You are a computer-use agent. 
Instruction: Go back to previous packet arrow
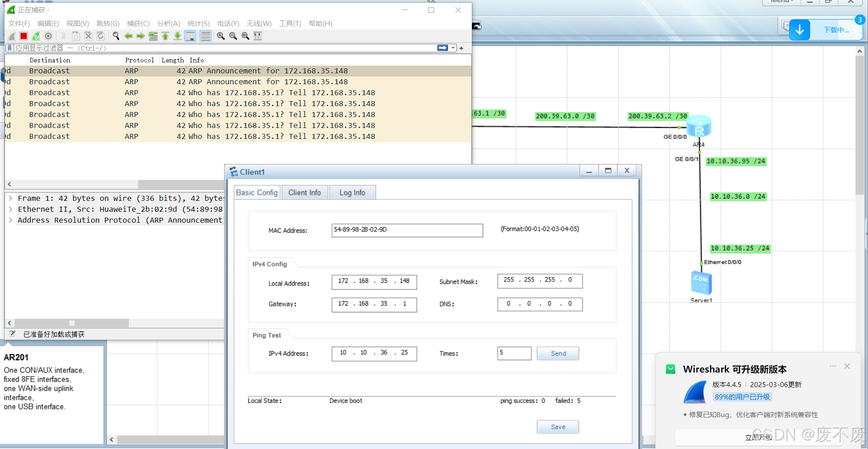point(128,36)
